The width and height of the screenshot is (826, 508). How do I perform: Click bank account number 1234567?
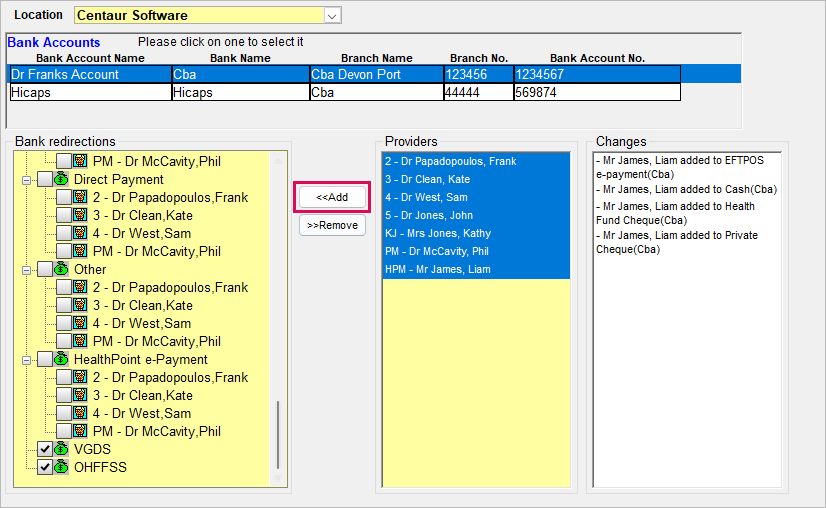[x=597, y=74]
